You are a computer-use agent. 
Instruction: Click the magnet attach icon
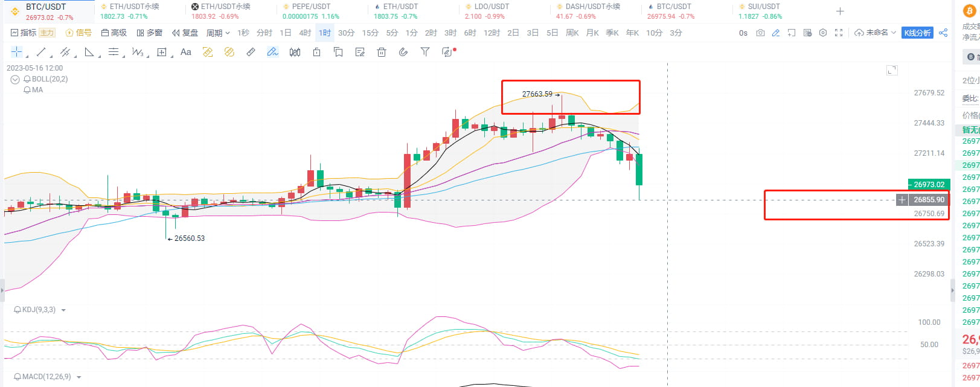pyautogui.click(x=403, y=52)
